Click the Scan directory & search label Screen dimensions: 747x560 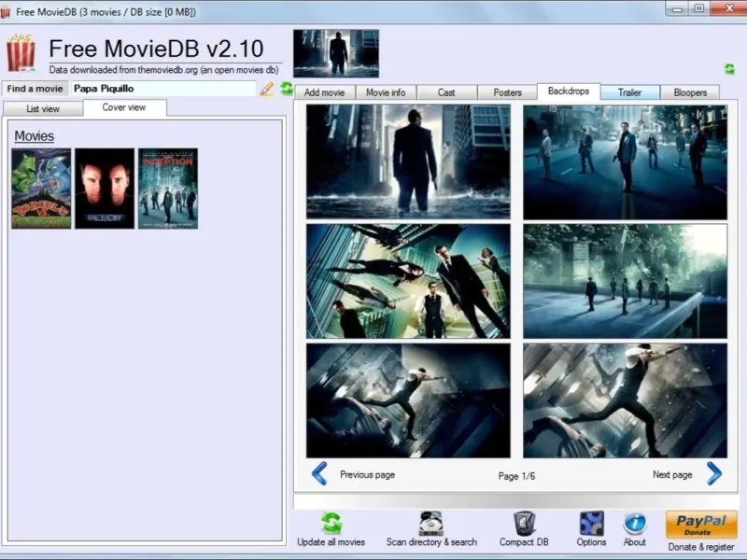431,542
